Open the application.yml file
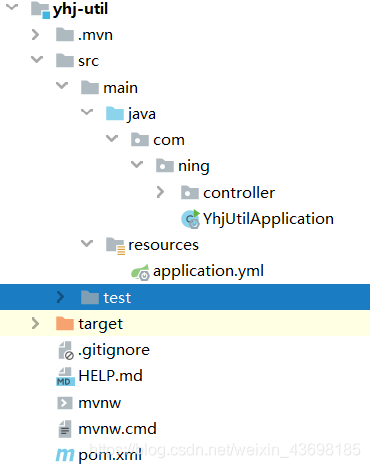The image size is (370, 468). pyautogui.click(x=208, y=271)
